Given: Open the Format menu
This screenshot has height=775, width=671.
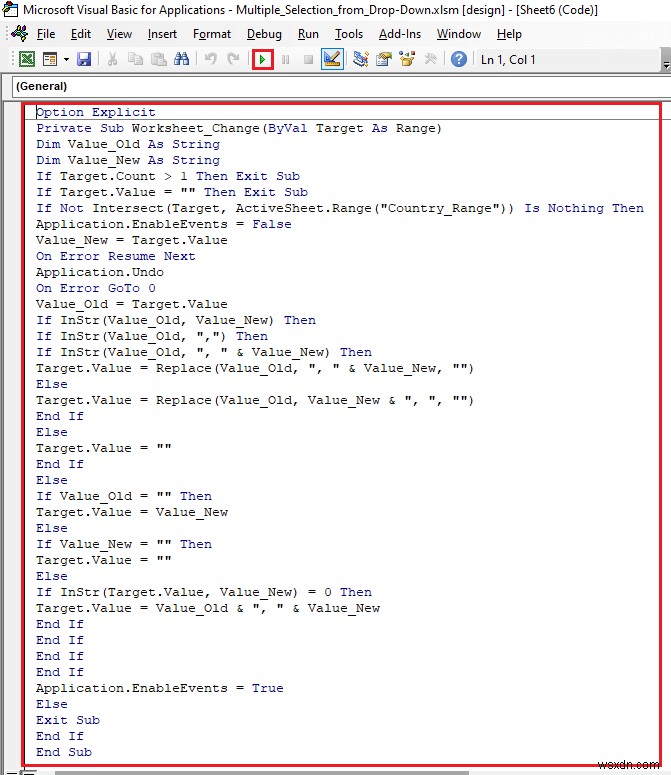Looking at the screenshot, I should coord(212,34).
